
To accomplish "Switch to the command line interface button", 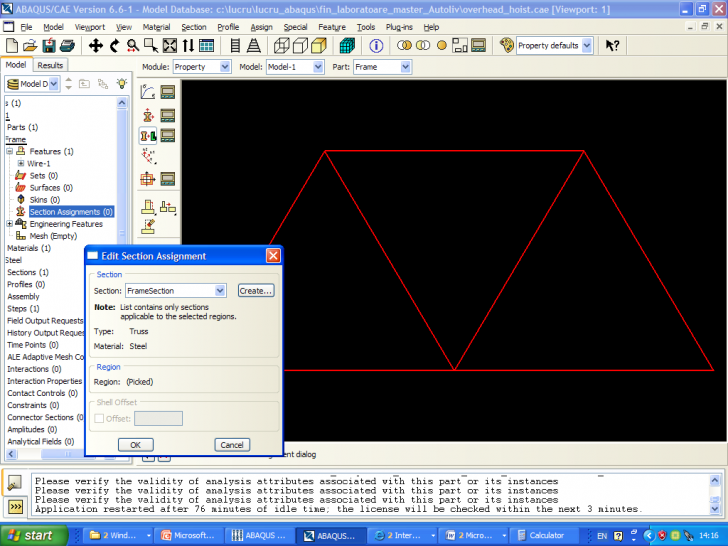I will pos(15,508).
